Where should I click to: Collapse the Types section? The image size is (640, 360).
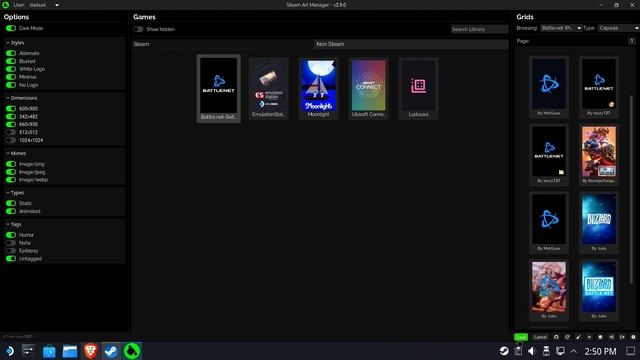[x=15, y=193]
